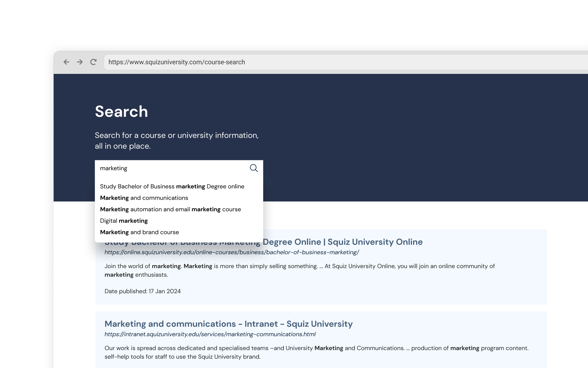Click the snippet starting Join the world of marketing
The width and height of the screenshot is (588, 368).
300,270
